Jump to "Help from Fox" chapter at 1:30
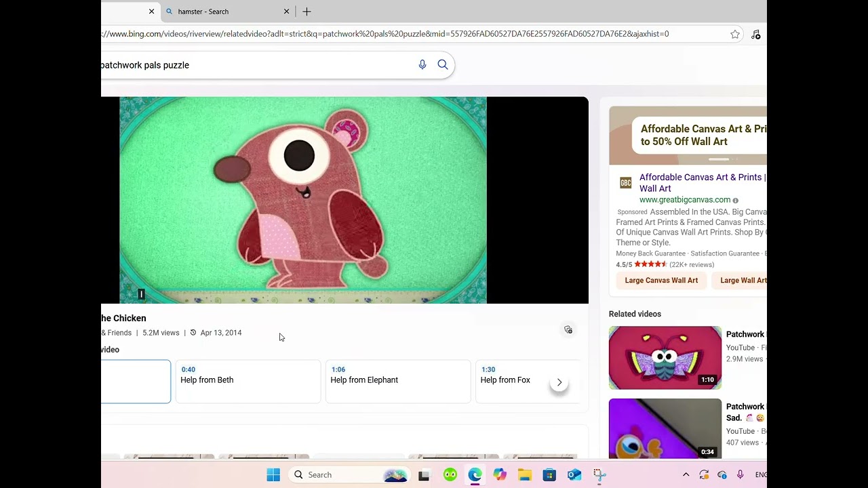The height and width of the screenshot is (488, 868). pyautogui.click(x=527, y=382)
